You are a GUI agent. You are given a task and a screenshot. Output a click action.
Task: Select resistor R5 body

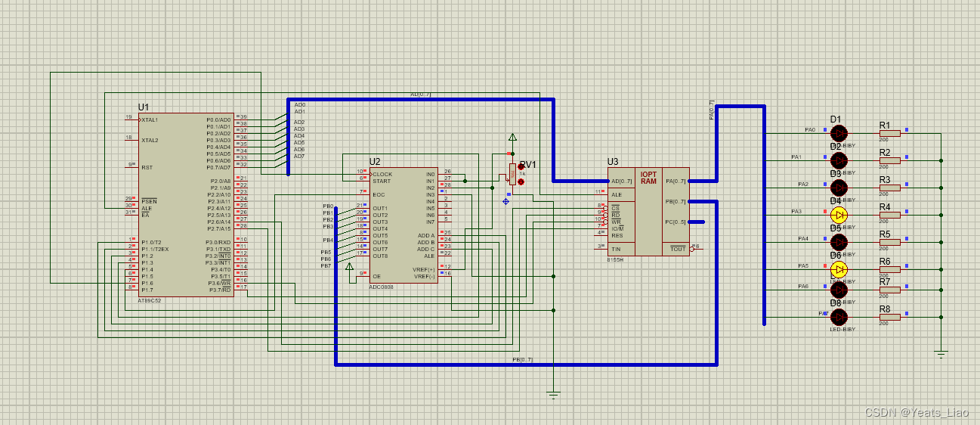click(x=889, y=242)
